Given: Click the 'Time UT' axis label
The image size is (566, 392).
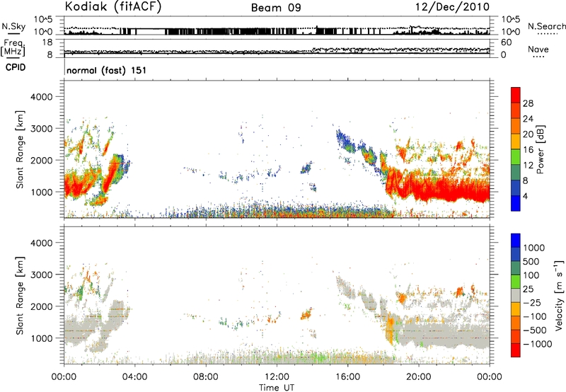Looking at the screenshot, I should [x=277, y=388].
